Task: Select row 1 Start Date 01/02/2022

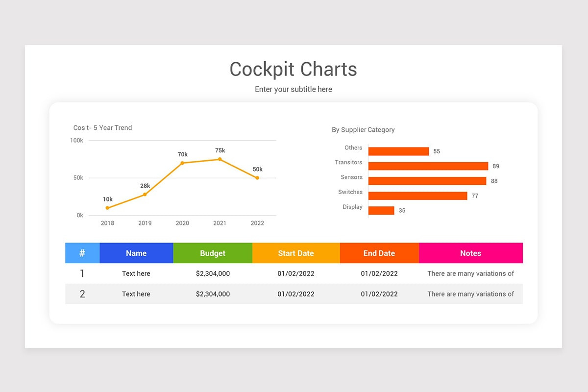Action: click(296, 273)
